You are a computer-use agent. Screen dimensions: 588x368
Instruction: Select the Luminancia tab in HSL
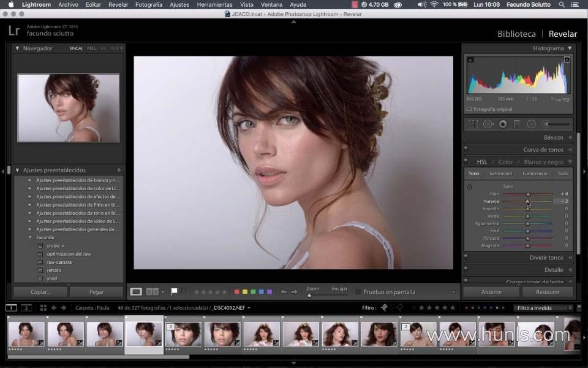(x=535, y=174)
